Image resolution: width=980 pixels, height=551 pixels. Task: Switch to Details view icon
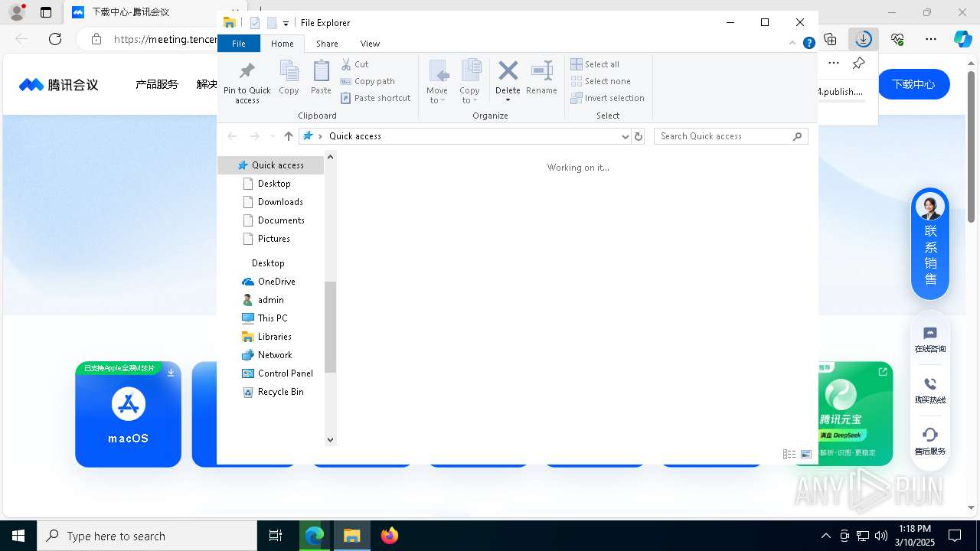tap(789, 455)
